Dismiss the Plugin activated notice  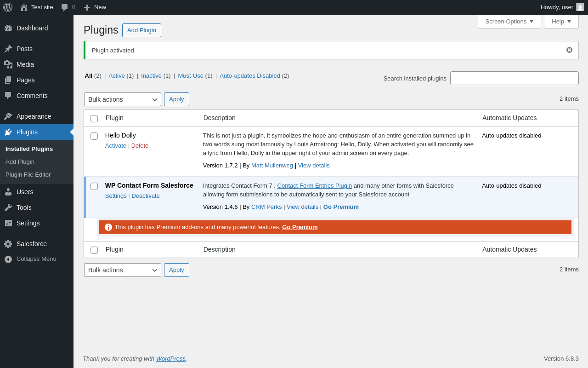[x=569, y=50]
